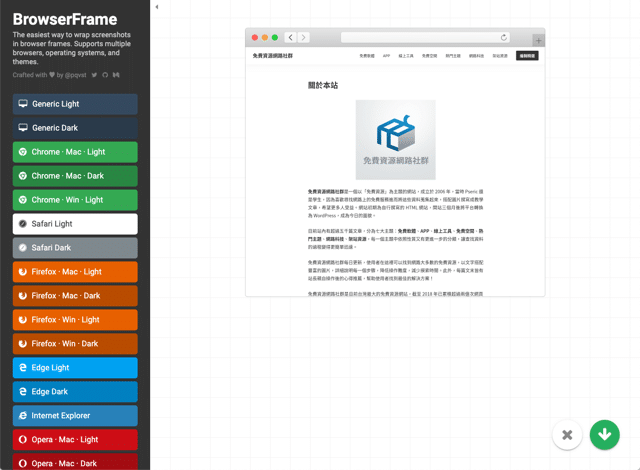This screenshot has height=470, width=640.
Task: Pick the Chrome Win Light frame
Action: (75, 200)
